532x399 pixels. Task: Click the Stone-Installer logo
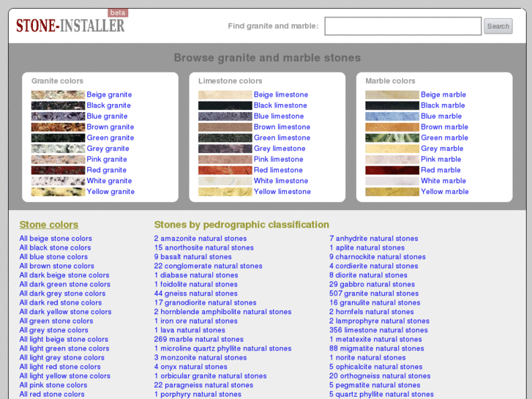point(70,26)
